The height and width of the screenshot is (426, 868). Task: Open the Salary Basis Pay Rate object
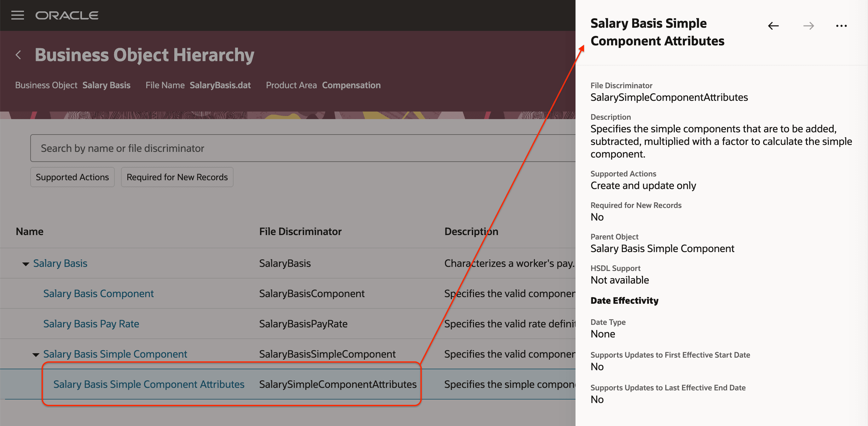(x=91, y=324)
